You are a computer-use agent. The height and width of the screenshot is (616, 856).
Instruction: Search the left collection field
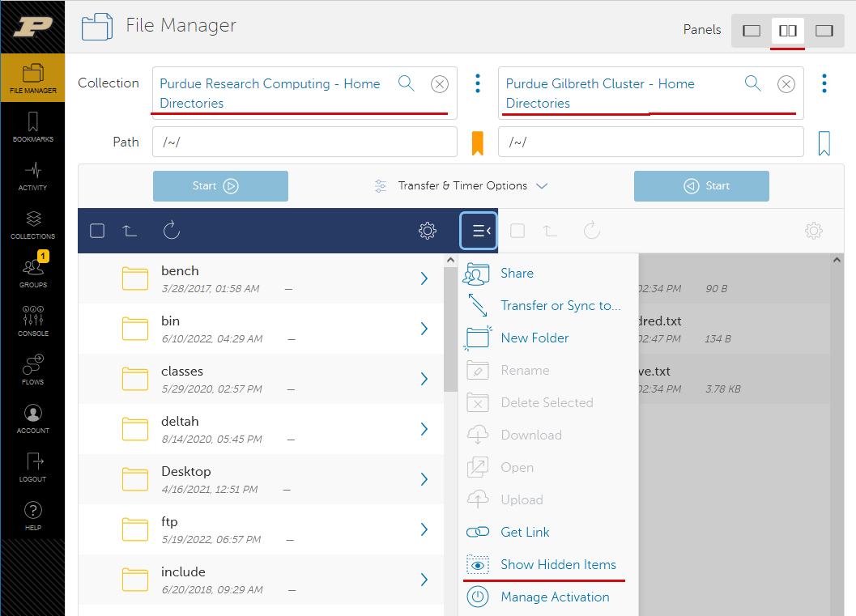click(407, 83)
